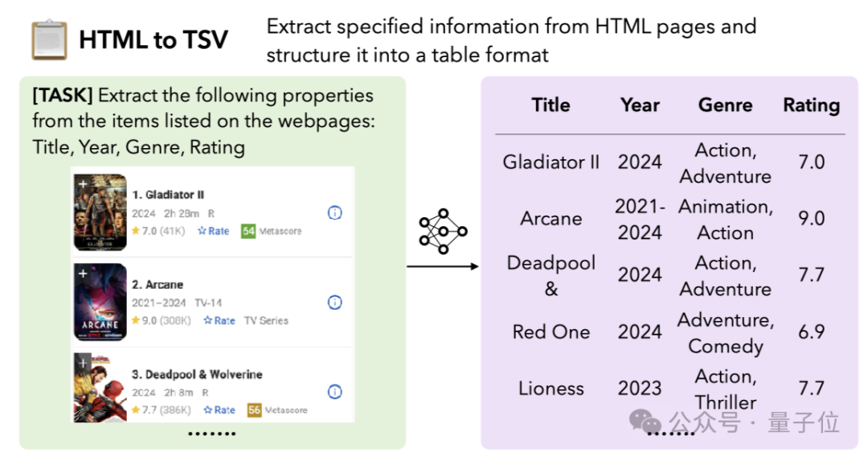Click the green 54 Metascore badge
Viewport: 868px width, 457px height.
point(248,231)
